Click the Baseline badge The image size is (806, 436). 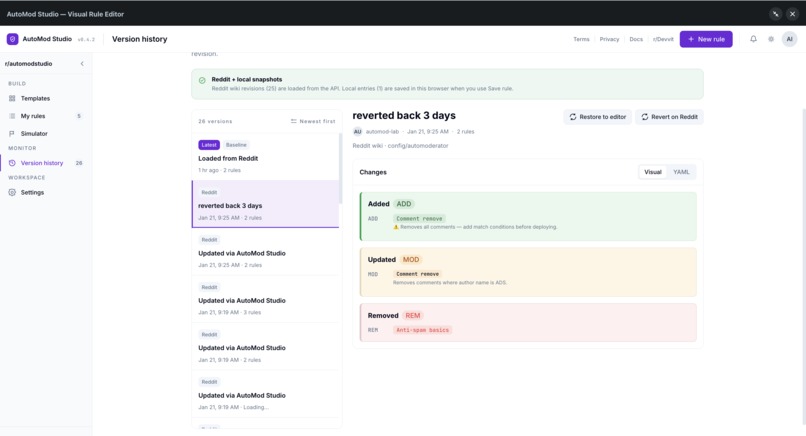coord(236,145)
